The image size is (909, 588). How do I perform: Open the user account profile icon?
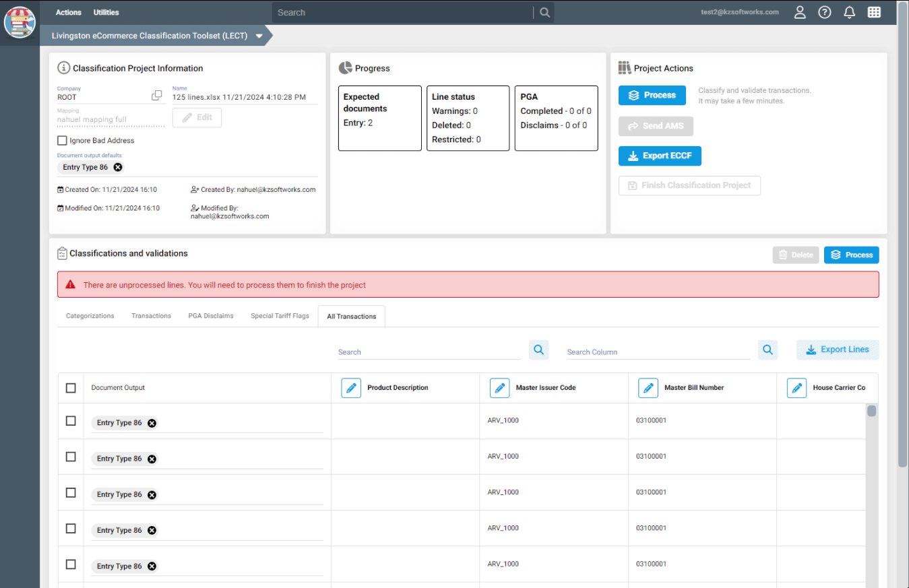click(800, 12)
